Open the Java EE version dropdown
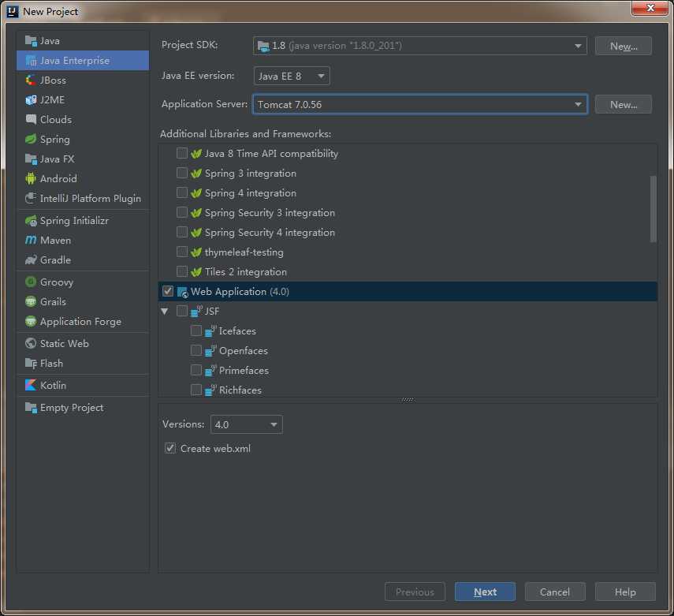Screen dimensions: 674x616 292,77
